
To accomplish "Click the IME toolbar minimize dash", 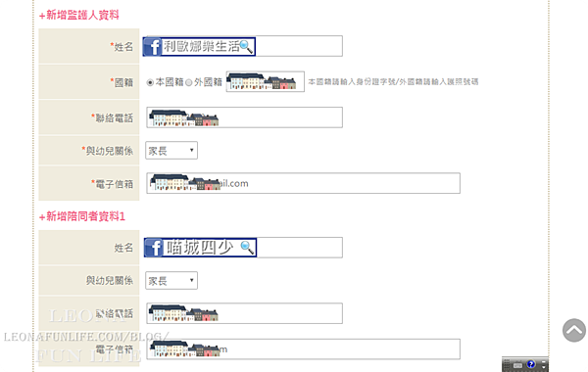I will tap(544, 362).
